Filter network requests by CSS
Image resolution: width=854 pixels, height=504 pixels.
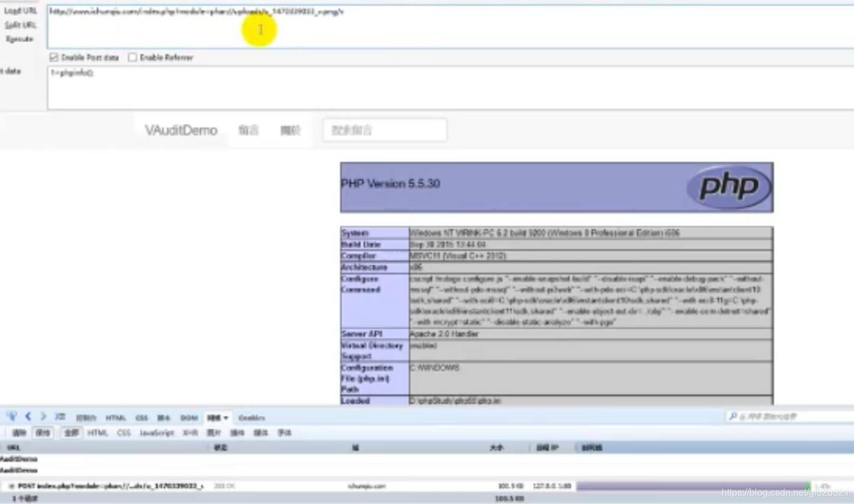click(124, 433)
